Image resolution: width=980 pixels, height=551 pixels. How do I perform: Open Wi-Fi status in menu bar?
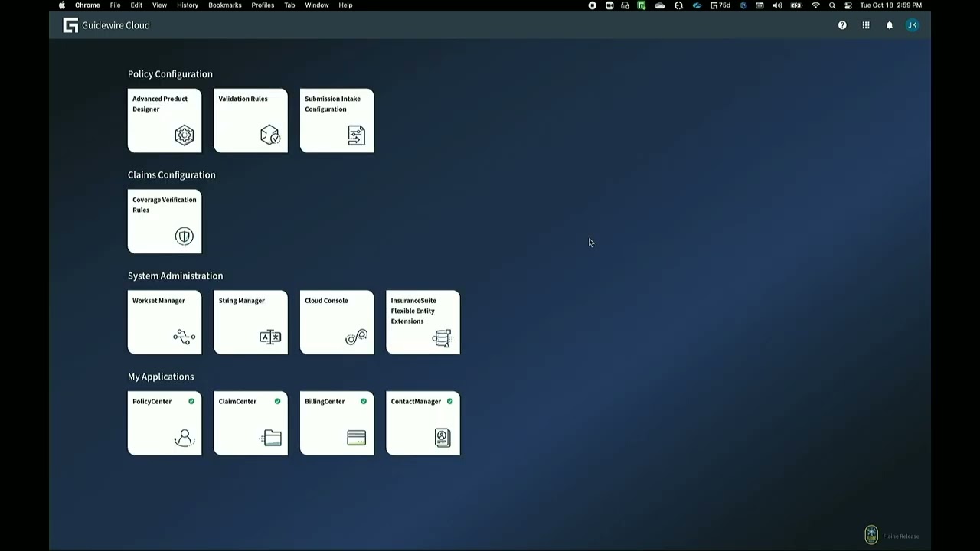815,5
